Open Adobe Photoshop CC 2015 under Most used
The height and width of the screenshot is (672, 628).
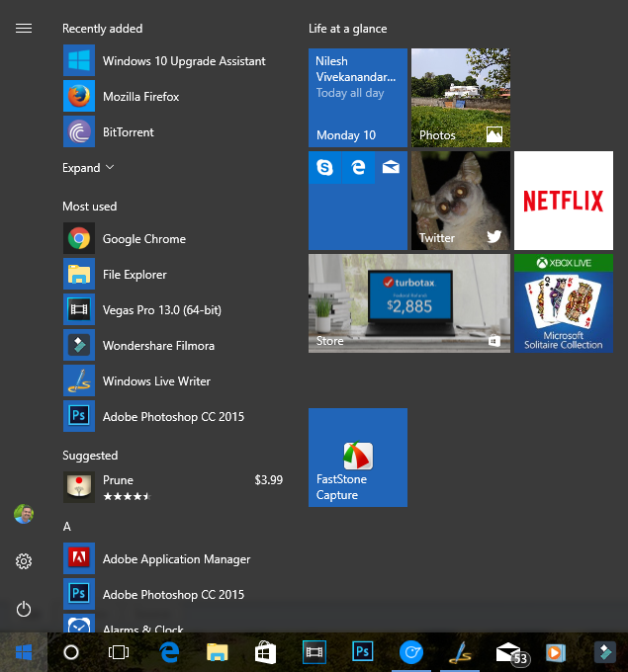[x=174, y=417]
